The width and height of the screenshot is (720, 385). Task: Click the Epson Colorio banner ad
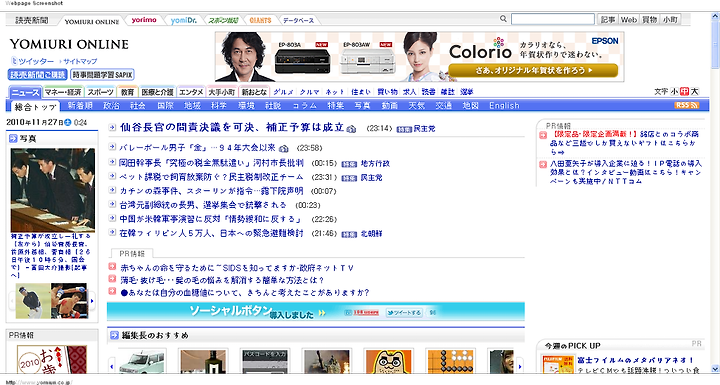pyautogui.click(x=420, y=57)
